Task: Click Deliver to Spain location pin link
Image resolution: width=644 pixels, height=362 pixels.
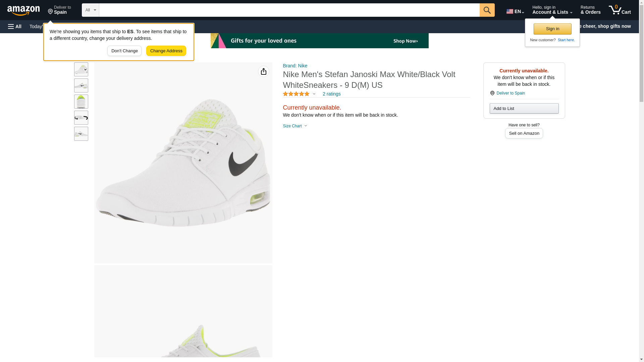Action: 510,93
